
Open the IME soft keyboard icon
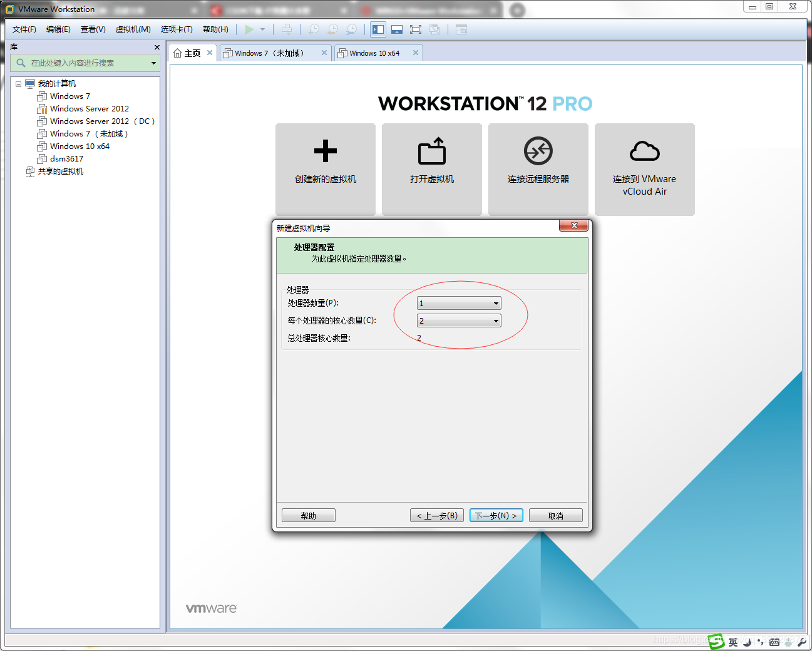click(774, 642)
